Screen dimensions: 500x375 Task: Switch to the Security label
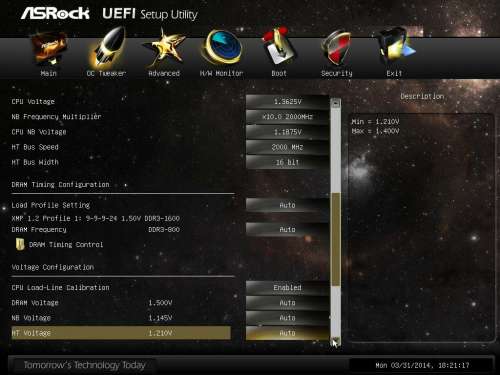click(337, 73)
